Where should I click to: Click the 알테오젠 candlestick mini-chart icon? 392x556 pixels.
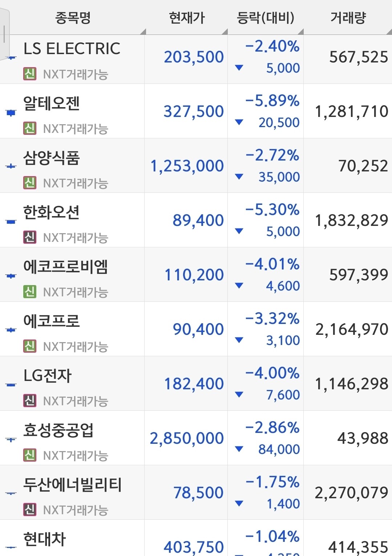(x=11, y=113)
